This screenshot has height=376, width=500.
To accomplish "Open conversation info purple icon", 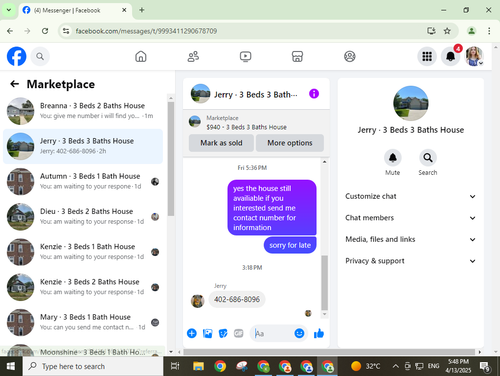I will coord(314,94).
